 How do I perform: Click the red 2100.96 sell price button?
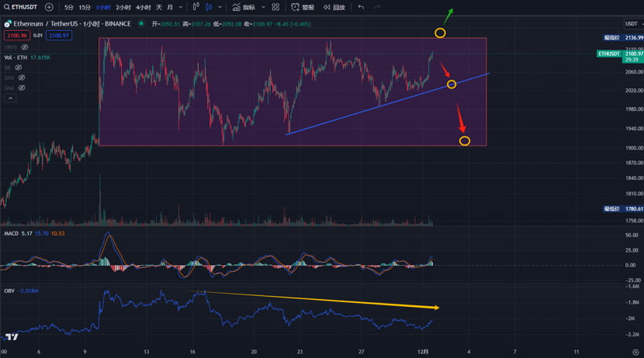16,36
